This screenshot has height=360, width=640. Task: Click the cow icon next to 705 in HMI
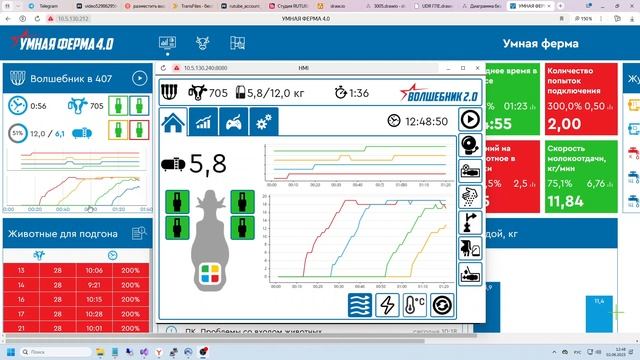click(x=198, y=93)
